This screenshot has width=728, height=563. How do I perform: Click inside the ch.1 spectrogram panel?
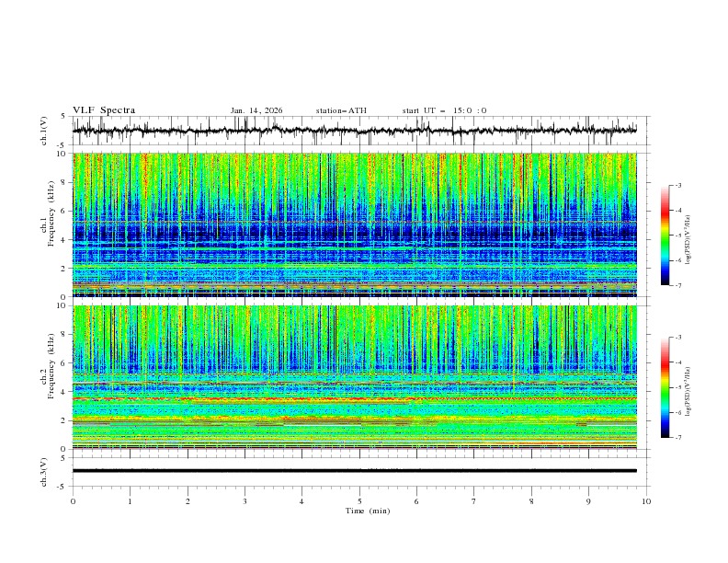coord(355,224)
